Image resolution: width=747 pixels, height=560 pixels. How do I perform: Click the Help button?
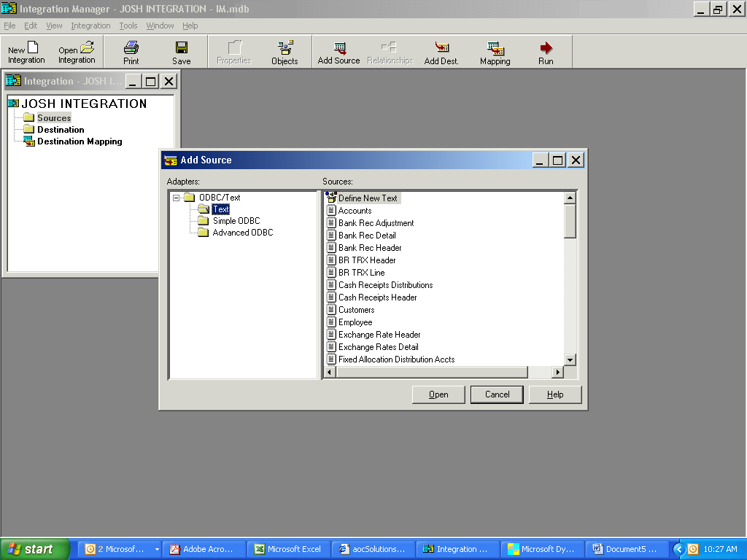[x=554, y=394]
